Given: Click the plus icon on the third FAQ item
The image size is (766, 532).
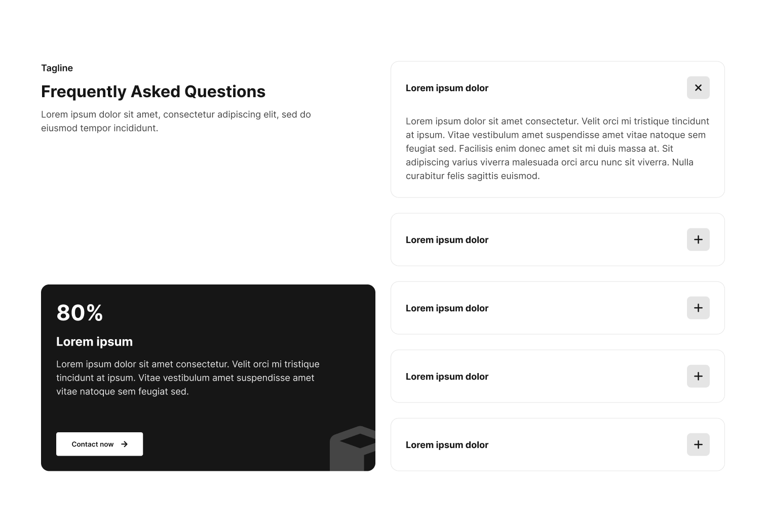Looking at the screenshot, I should (x=698, y=308).
